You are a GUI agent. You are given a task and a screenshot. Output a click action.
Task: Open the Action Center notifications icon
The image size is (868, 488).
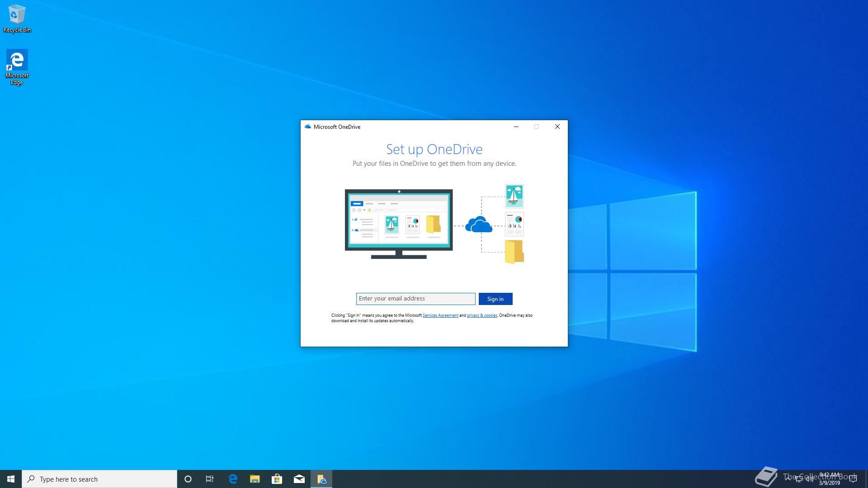pos(853,479)
